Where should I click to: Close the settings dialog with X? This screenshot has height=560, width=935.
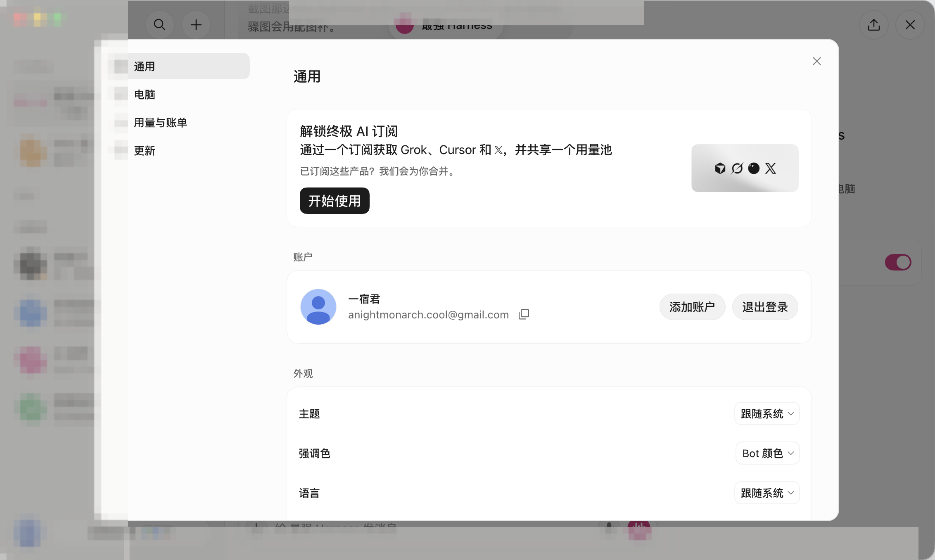tap(816, 61)
